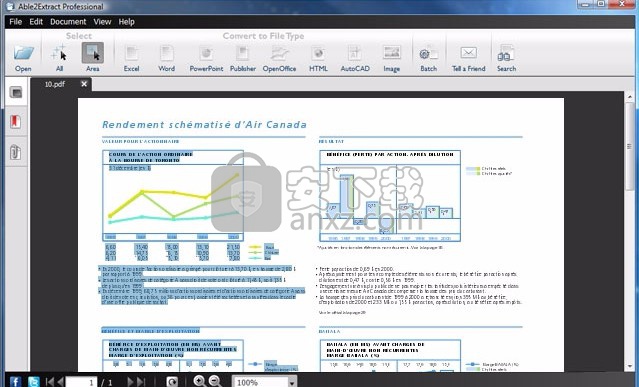Open the Batch conversion tool
Viewport: 639px width, 387px height.
coord(428,57)
